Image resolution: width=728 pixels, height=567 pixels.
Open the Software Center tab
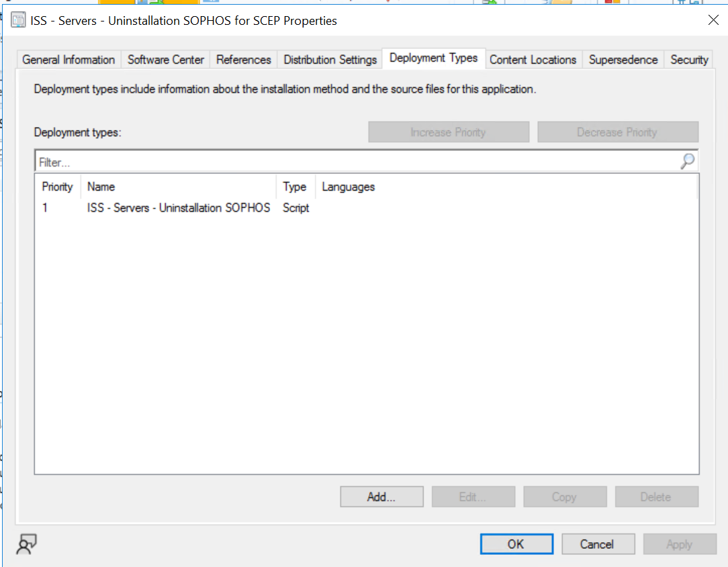tap(165, 59)
